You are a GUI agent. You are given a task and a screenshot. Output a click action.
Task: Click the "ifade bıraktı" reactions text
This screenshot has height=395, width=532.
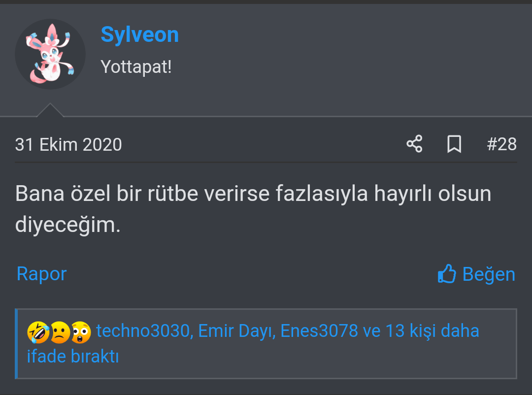coord(73,356)
